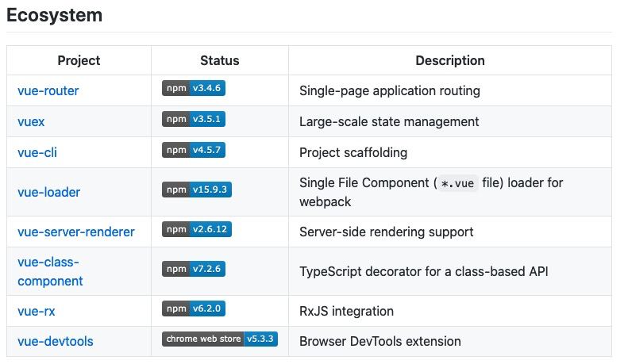Click the Description column header
Viewport: 628px width, 364px height.
point(450,60)
